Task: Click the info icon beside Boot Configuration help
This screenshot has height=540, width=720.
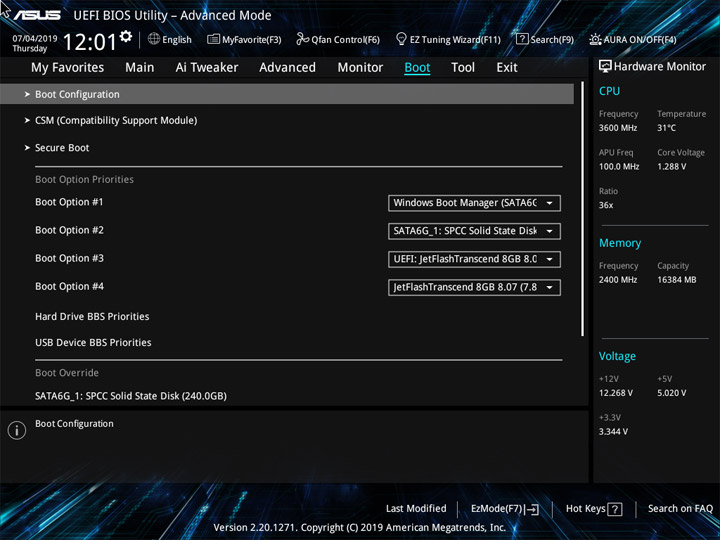Action: tap(17, 430)
